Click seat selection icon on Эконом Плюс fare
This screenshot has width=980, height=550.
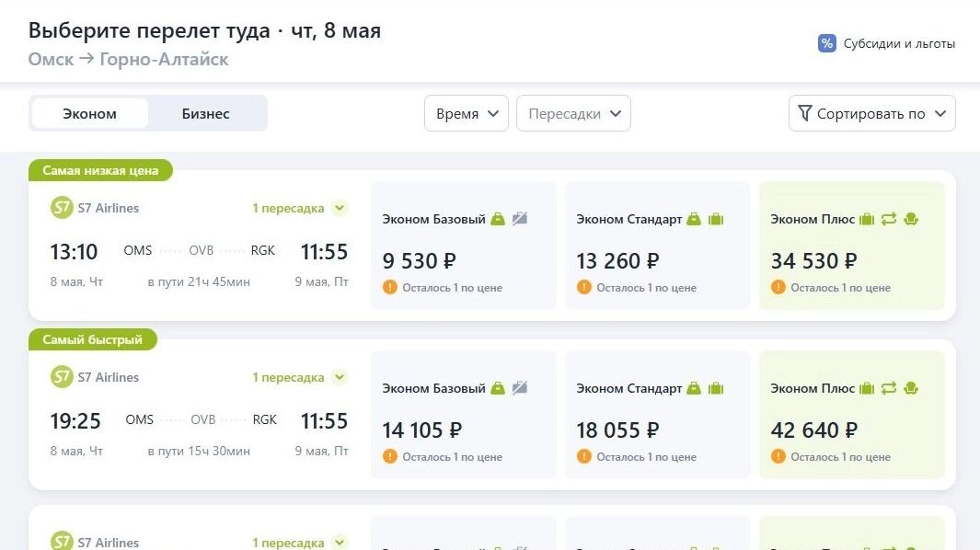(x=909, y=219)
